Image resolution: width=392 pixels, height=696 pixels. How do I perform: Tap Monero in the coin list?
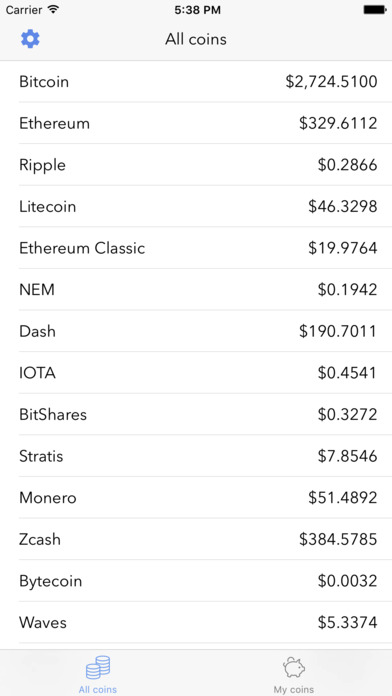coord(196,498)
